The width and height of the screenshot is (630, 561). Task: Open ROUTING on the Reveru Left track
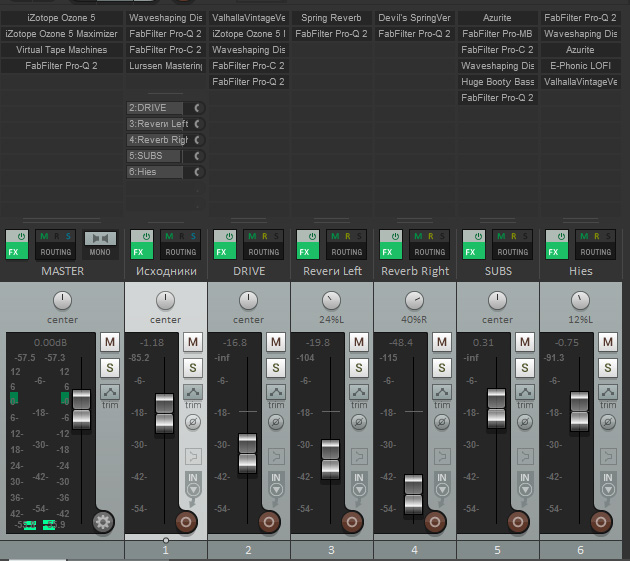pyautogui.click(x=346, y=244)
